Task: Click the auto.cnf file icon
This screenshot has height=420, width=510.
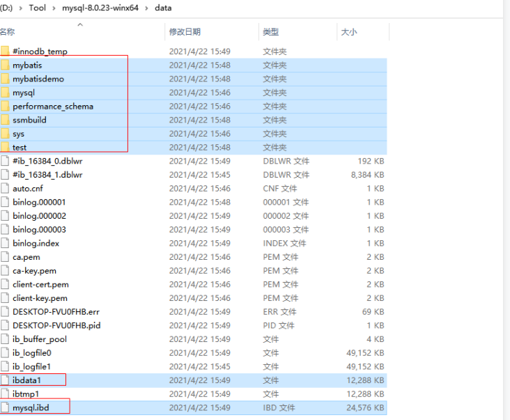Action: click(5, 188)
